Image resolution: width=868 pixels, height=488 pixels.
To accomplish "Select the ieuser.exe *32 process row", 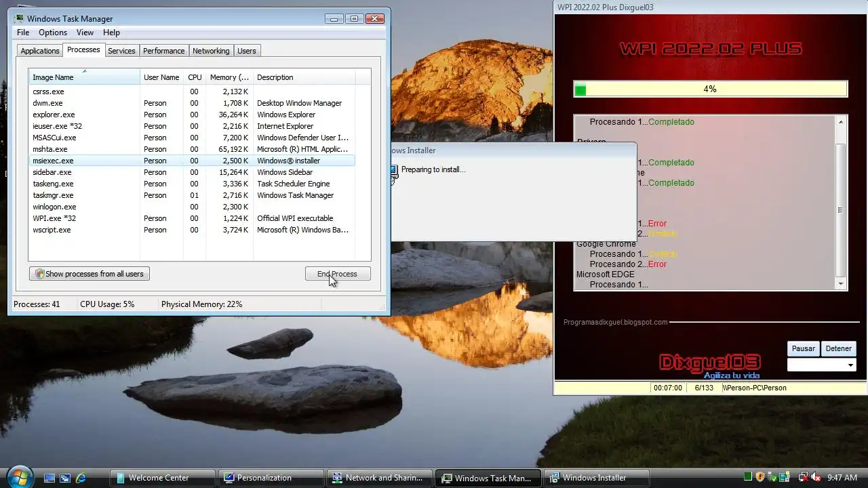I will pyautogui.click(x=191, y=126).
